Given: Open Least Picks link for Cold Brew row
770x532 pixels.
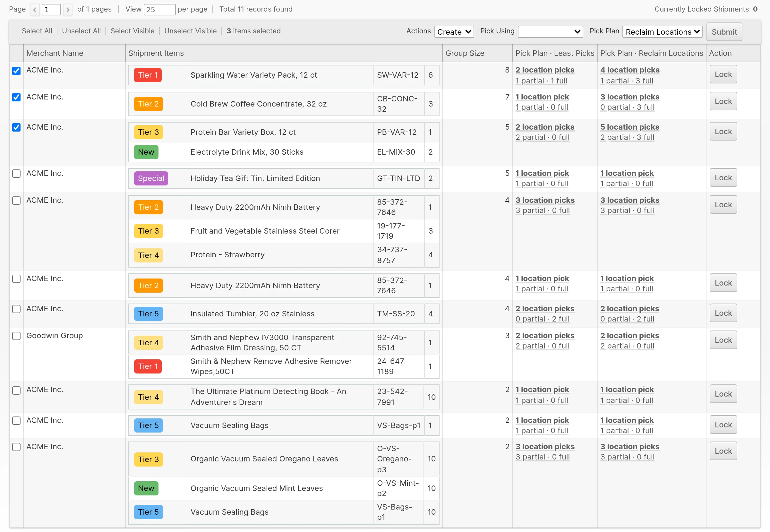Looking at the screenshot, I should coord(542,97).
